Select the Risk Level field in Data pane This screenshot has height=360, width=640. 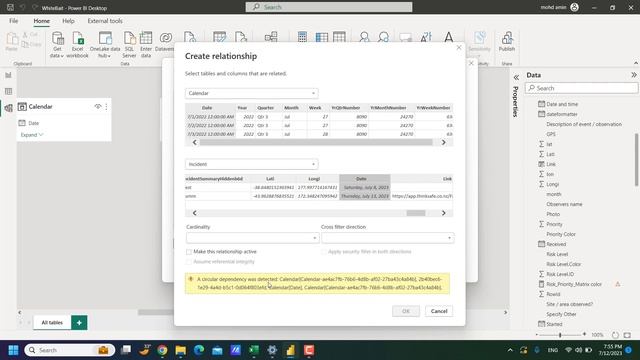[x=557, y=254]
